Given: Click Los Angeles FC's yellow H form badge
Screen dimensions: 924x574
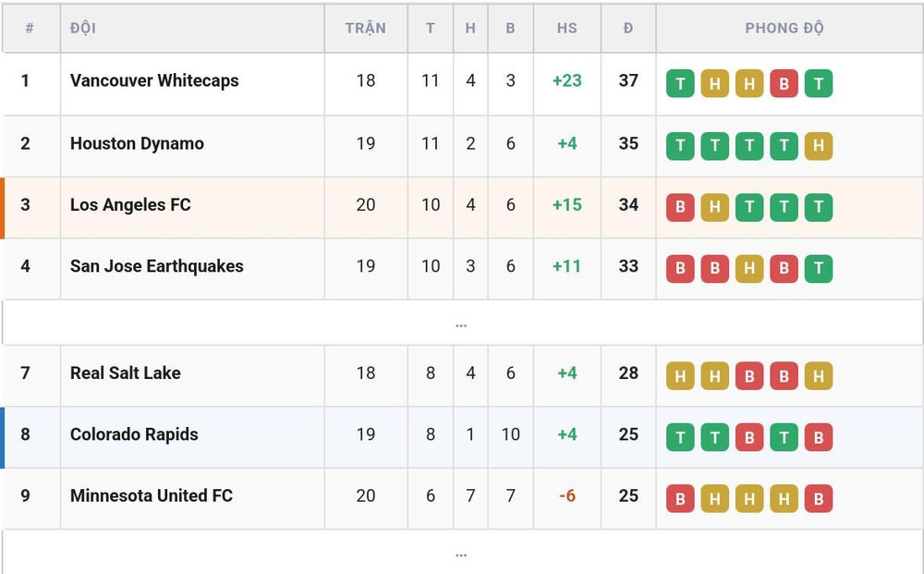Looking at the screenshot, I should click(x=715, y=207).
